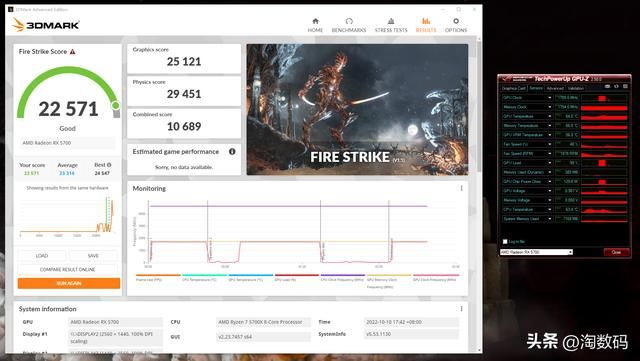The width and height of the screenshot is (640, 361).
Task: Open the GPU-Z Advanced tab
Action: (555, 88)
